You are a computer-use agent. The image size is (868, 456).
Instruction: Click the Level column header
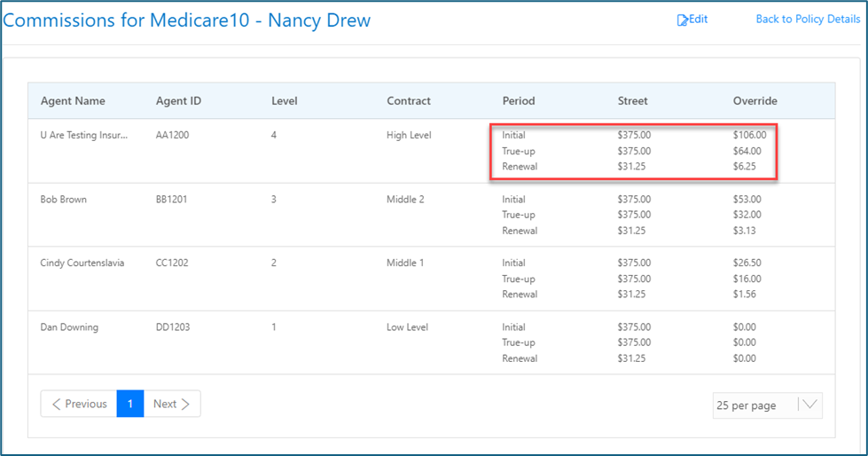tap(284, 101)
